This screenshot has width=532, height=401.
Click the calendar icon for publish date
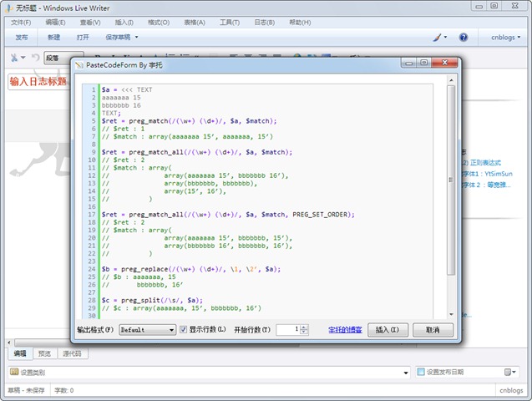[508, 372]
